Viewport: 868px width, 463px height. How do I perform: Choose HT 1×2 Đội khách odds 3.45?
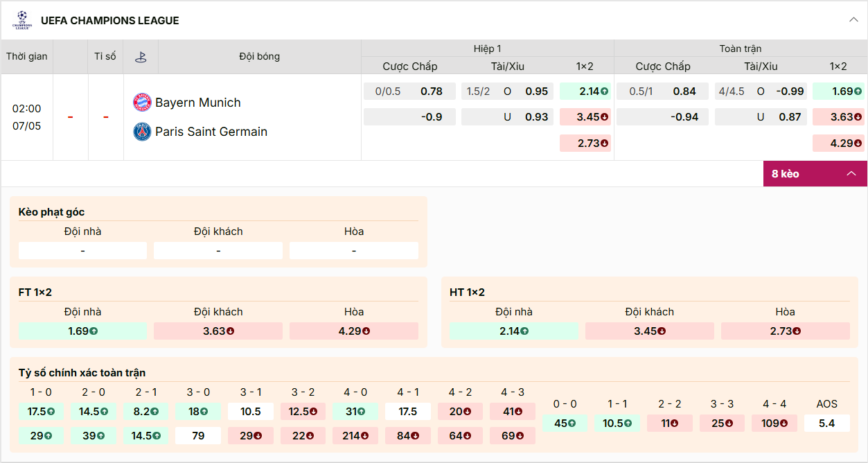(650, 331)
